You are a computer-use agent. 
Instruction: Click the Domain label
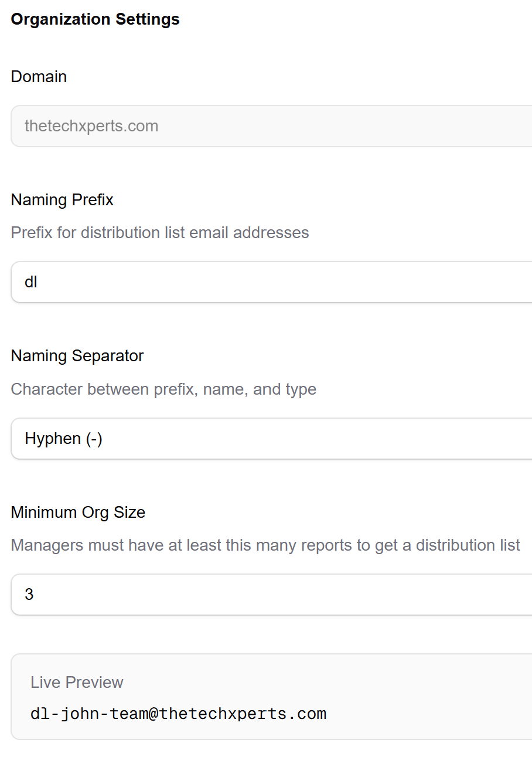tap(39, 76)
